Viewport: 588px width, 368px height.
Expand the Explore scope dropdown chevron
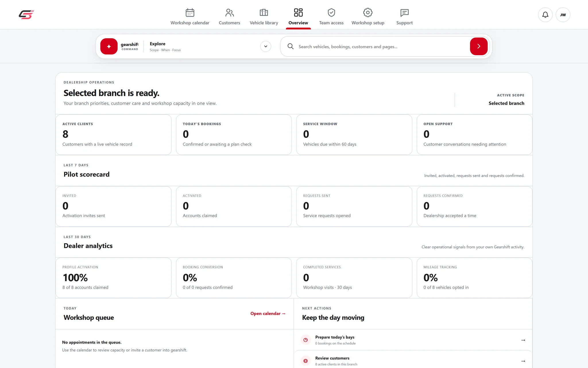tap(266, 46)
